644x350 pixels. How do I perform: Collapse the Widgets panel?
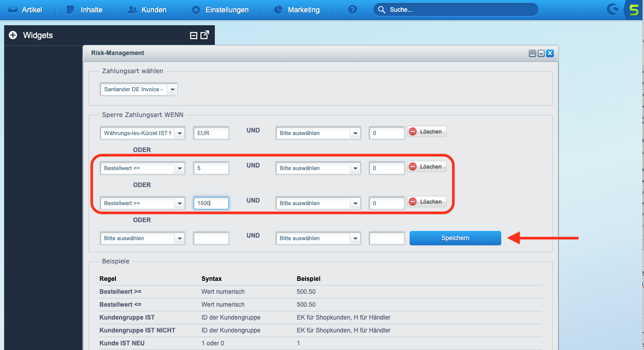pos(194,36)
